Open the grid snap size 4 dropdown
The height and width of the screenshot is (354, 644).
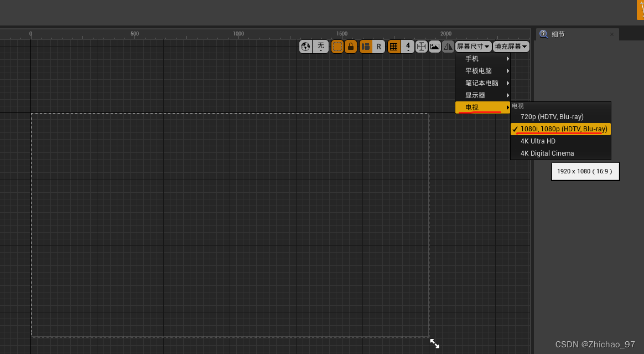point(408,46)
